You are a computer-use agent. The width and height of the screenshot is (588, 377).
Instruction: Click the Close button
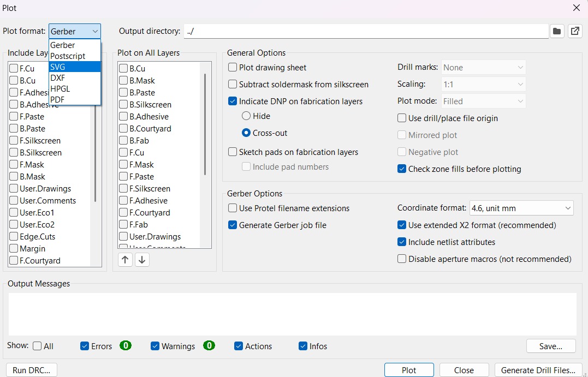[464, 370]
